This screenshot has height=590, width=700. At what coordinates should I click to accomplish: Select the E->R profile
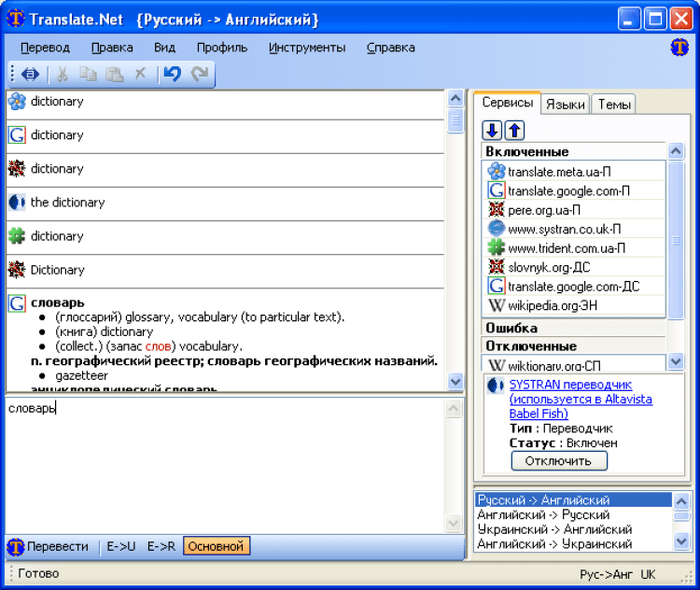coord(161,546)
